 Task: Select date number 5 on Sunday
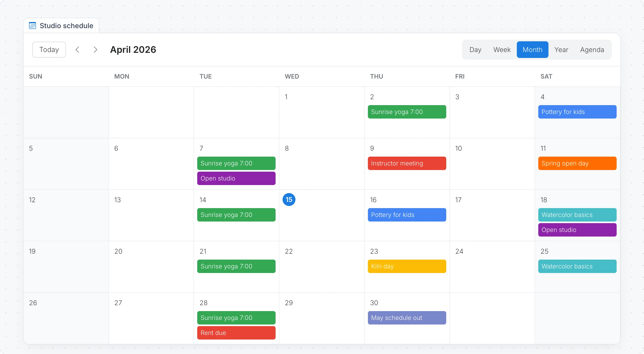point(31,148)
